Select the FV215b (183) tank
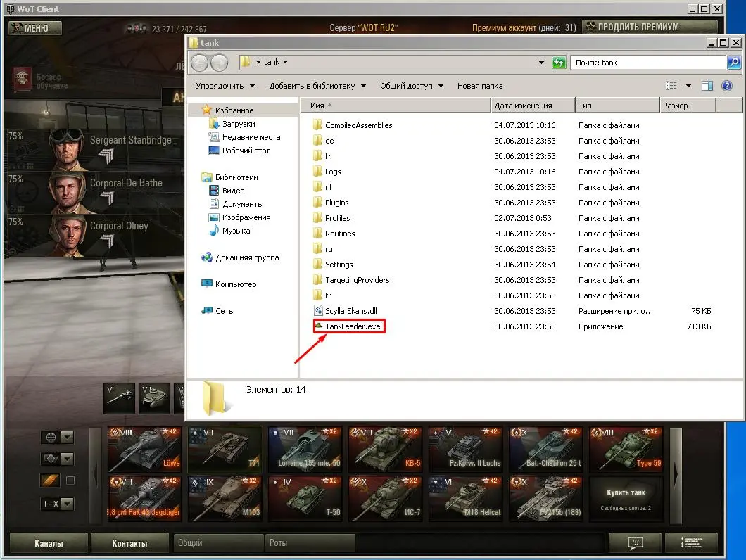 [545, 499]
